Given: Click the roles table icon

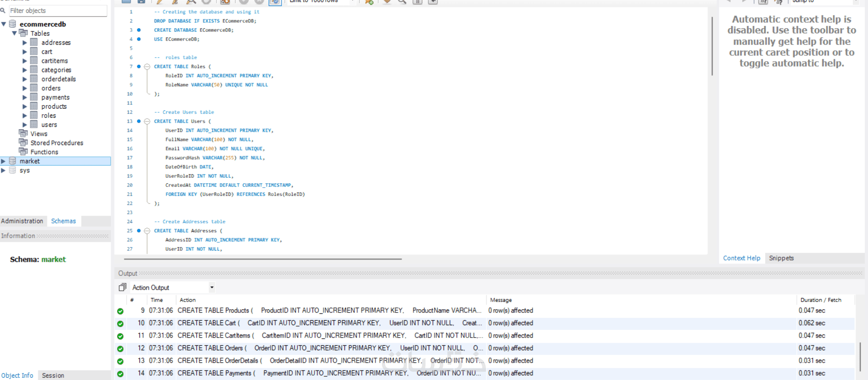Looking at the screenshot, I should click(x=34, y=115).
